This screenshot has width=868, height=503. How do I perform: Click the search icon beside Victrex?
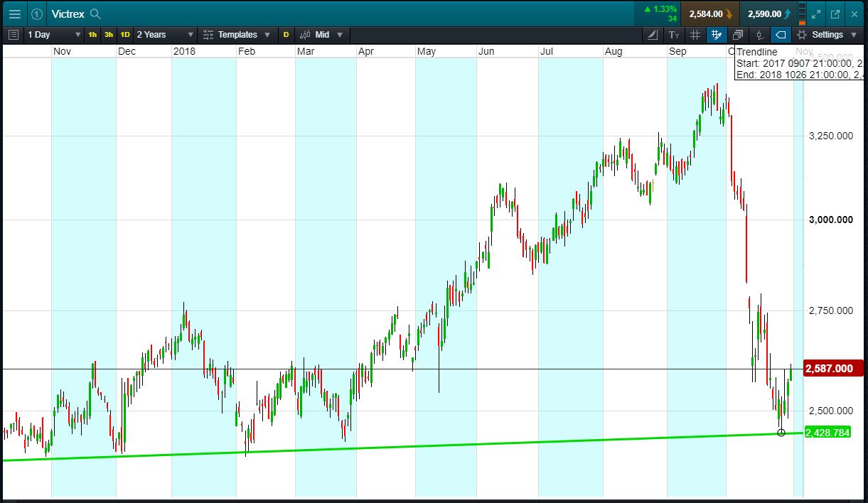pos(95,14)
